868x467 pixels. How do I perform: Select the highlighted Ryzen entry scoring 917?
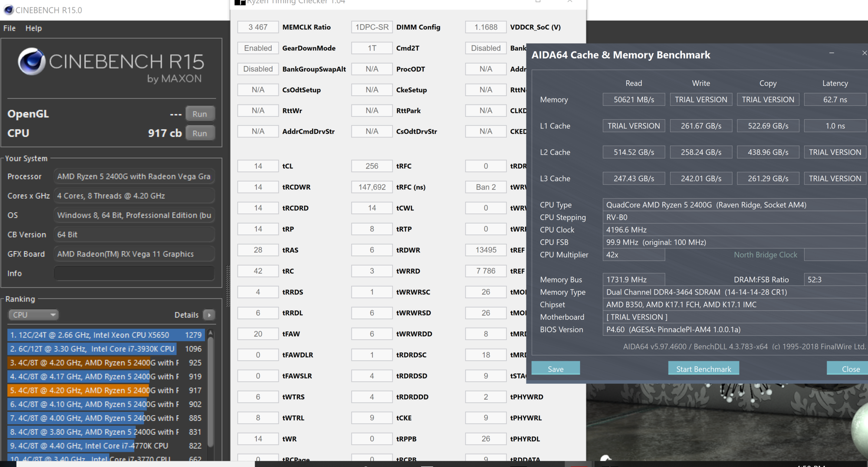106,390
